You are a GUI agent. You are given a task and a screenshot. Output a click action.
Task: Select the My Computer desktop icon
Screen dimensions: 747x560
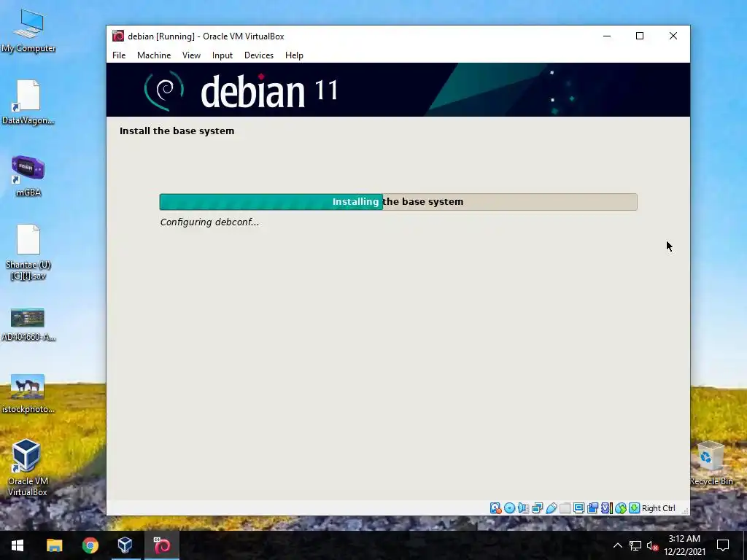(x=28, y=31)
